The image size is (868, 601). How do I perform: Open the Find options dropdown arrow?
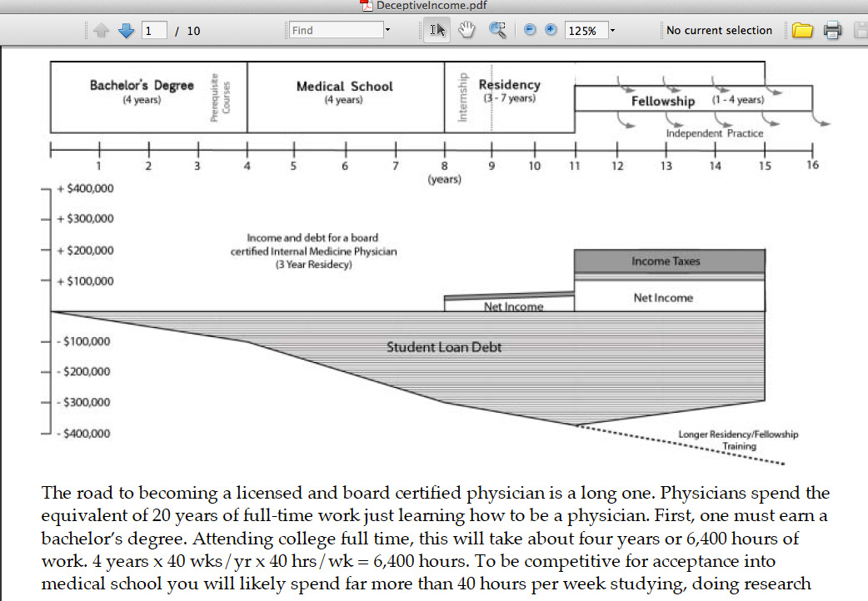click(387, 30)
